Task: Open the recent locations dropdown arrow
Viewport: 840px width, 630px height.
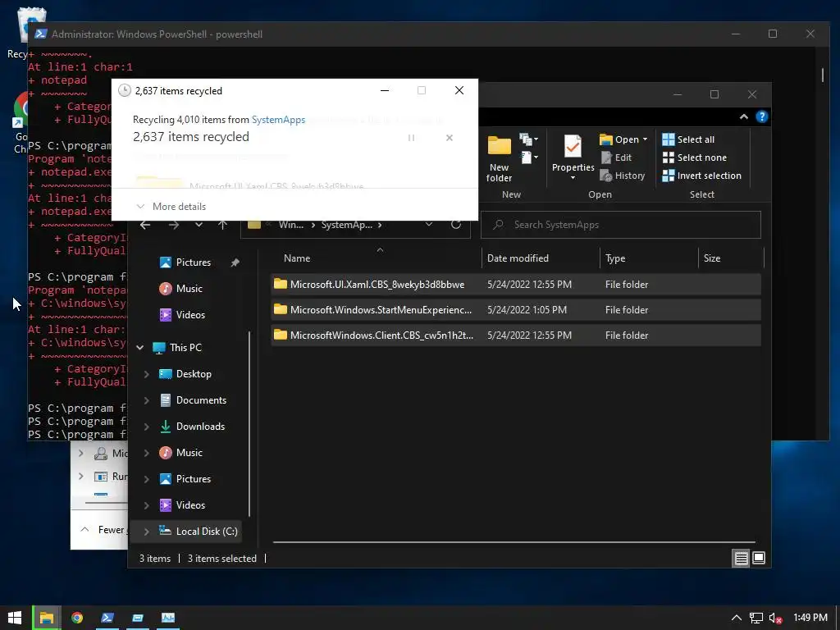Action: tap(199, 225)
